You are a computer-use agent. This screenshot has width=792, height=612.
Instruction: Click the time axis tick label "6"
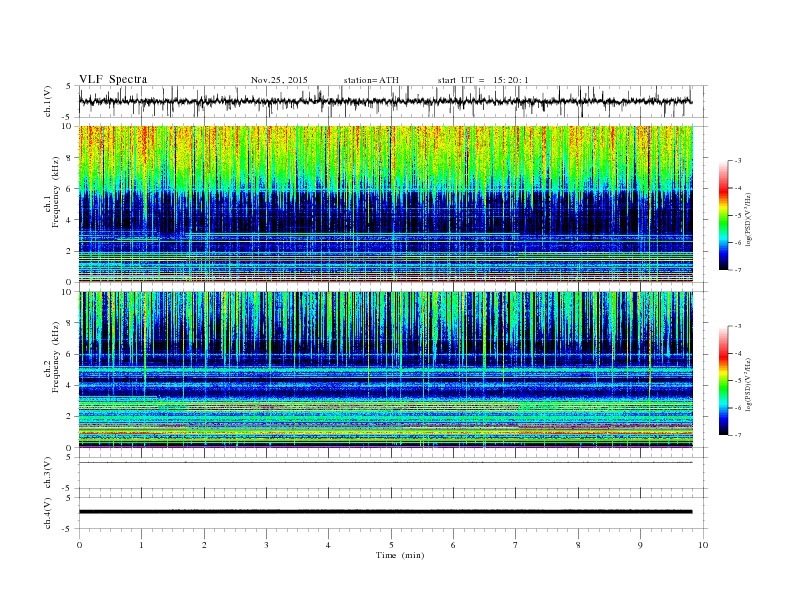[x=453, y=545]
